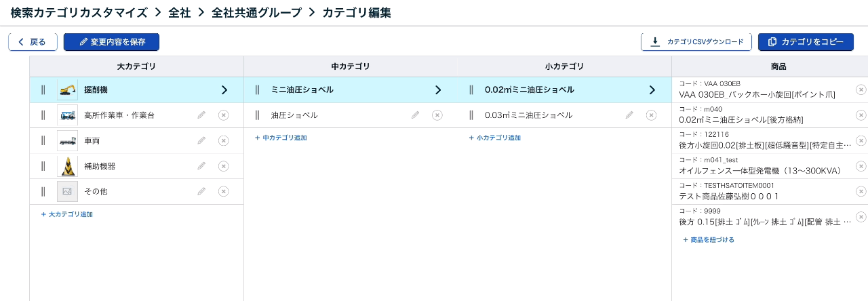Screen dimensions: 868x301
Task: Open 全社 in the breadcrumb
Action: (179, 12)
